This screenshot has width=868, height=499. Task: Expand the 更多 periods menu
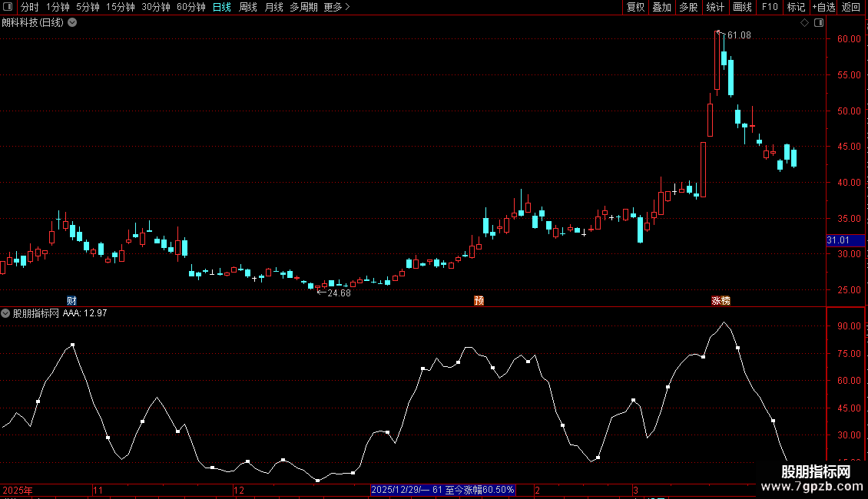pos(336,7)
